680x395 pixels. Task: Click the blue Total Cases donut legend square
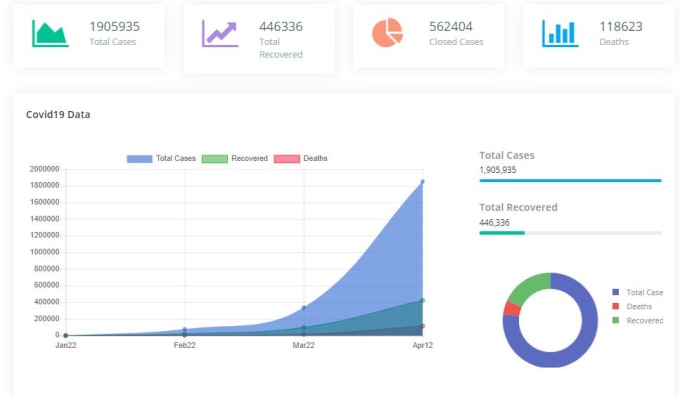pyautogui.click(x=615, y=292)
